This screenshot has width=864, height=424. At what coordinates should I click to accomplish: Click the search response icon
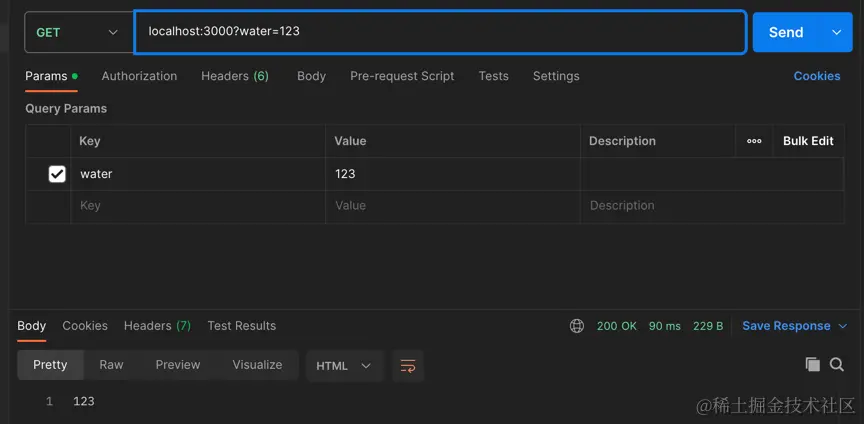pyautogui.click(x=836, y=364)
